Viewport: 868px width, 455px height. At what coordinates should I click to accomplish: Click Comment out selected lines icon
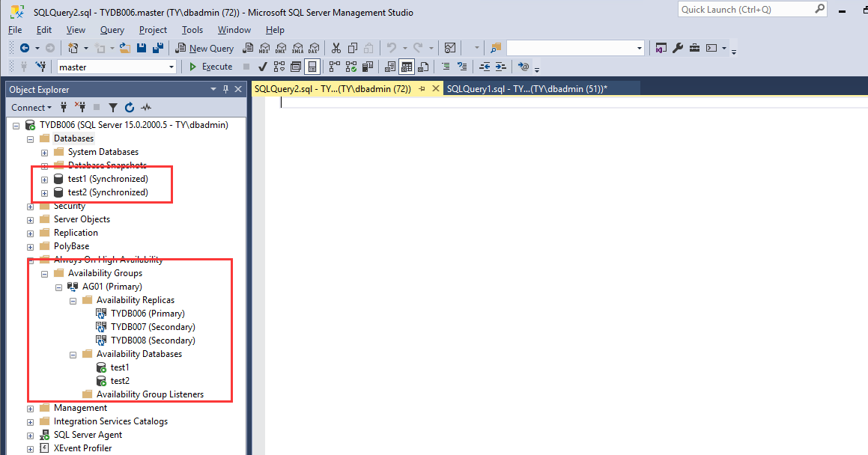[x=446, y=67]
